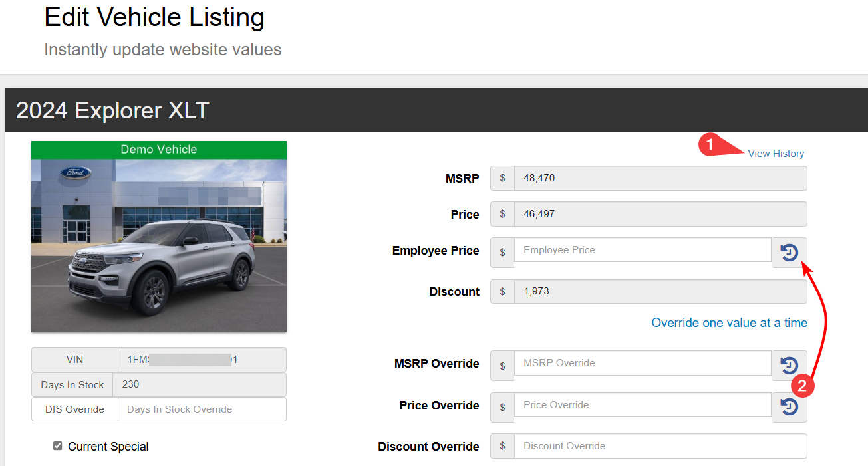Click the MSRP Override history reset icon
Screen dimensions: 868x466
790,366
